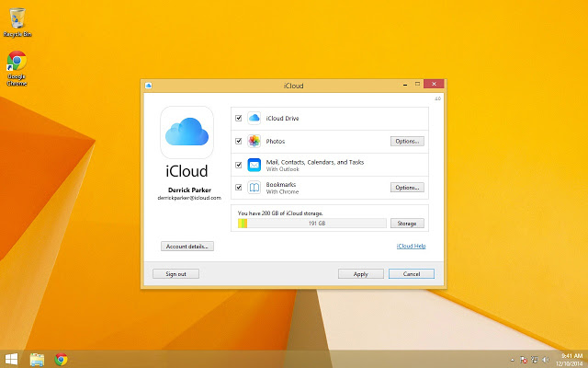Image resolution: width=588 pixels, height=368 pixels.
Task: Open Account details button
Action: [187, 247]
